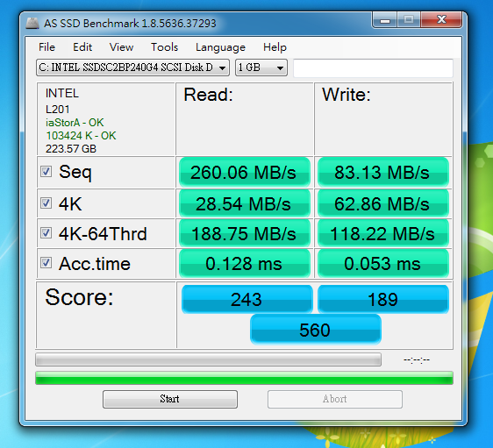Click the 103424 K - OK alignment text
Screen dimensions: 493x448
tap(81, 136)
